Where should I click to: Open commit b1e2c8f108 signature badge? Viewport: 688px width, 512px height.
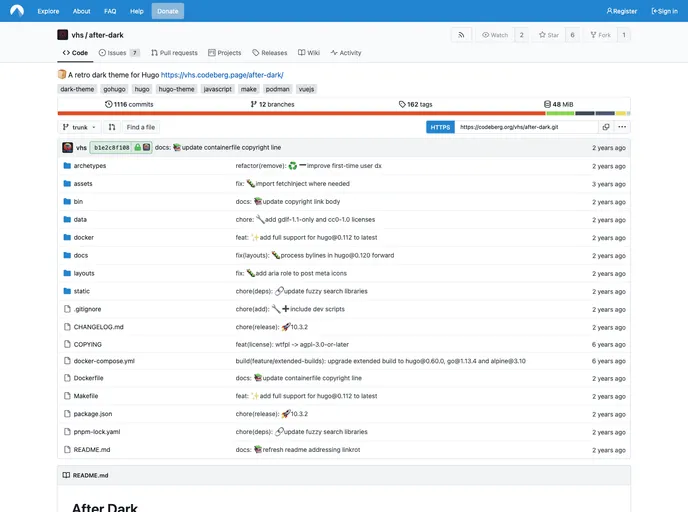click(121, 147)
